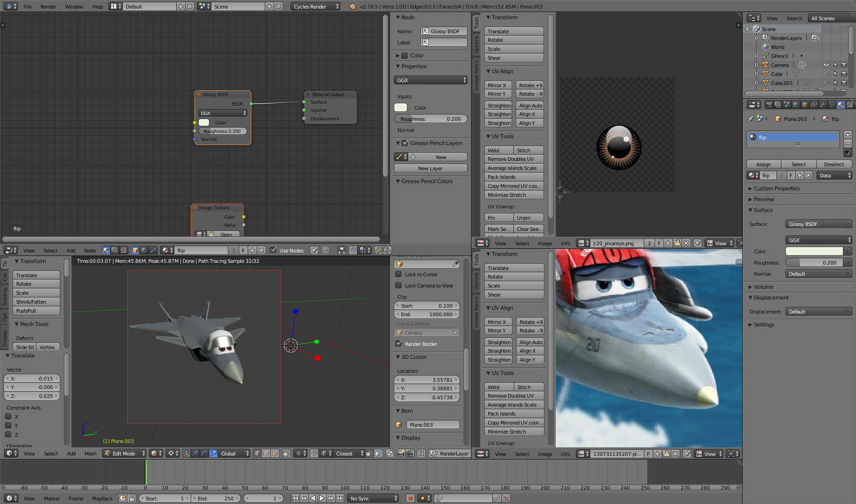Add a new material slot with plus icon
This screenshot has width=856, height=504.
pyautogui.click(x=847, y=135)
